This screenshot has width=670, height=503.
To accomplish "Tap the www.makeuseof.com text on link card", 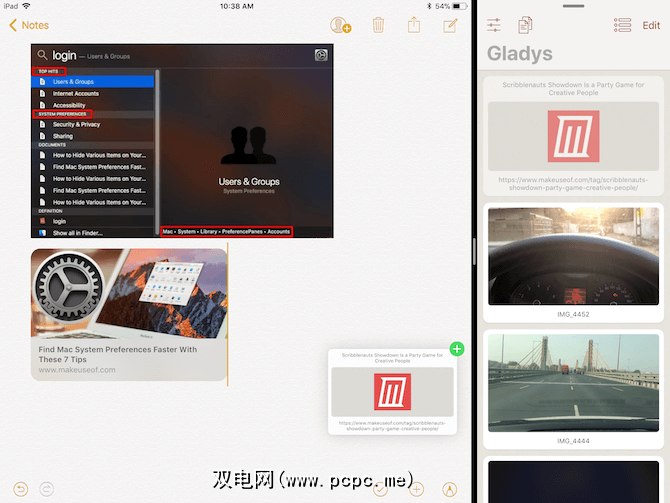I will (x=77, y=370).
